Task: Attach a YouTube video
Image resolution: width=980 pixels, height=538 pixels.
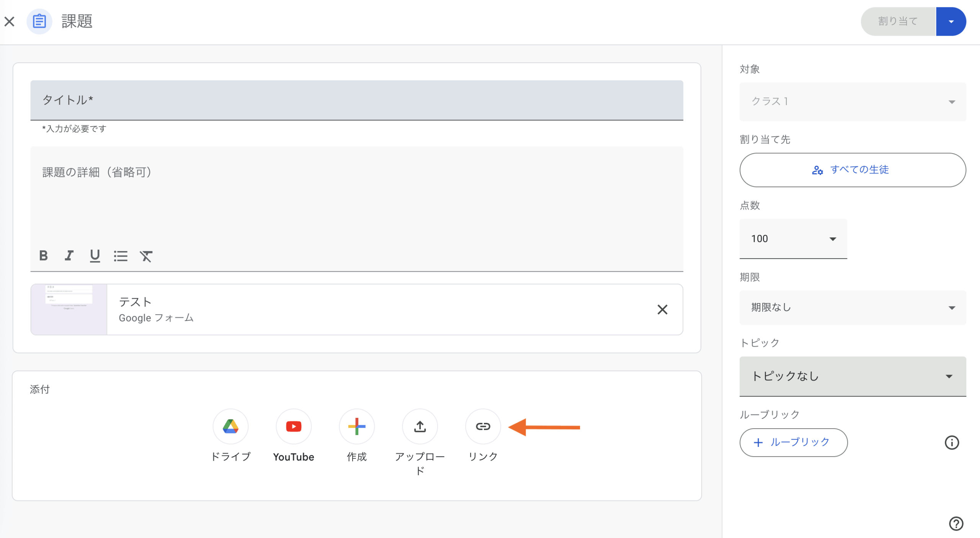Action: coord(294,426)
